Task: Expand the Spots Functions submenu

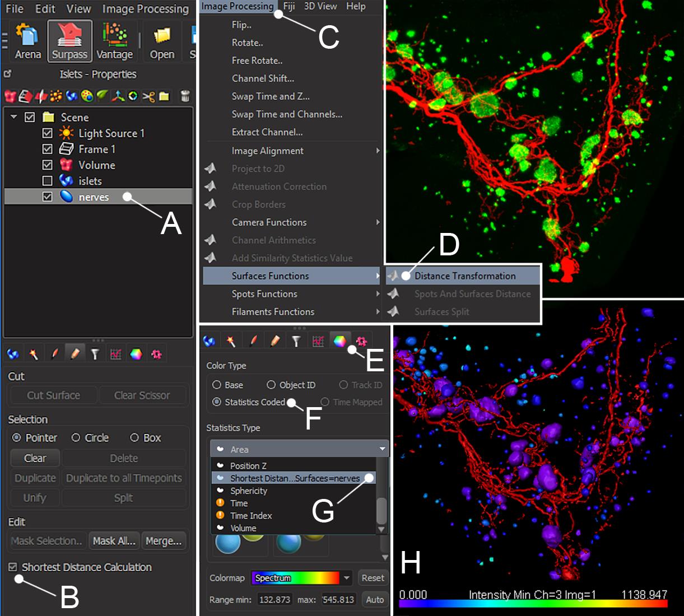Action: pyautogui.click(x=292, y=294)
